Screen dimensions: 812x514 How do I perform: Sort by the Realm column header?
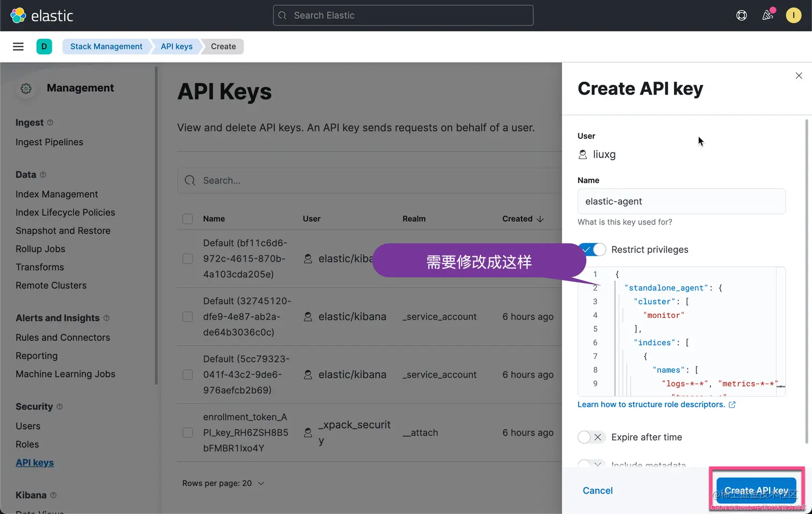pos(414,219)
